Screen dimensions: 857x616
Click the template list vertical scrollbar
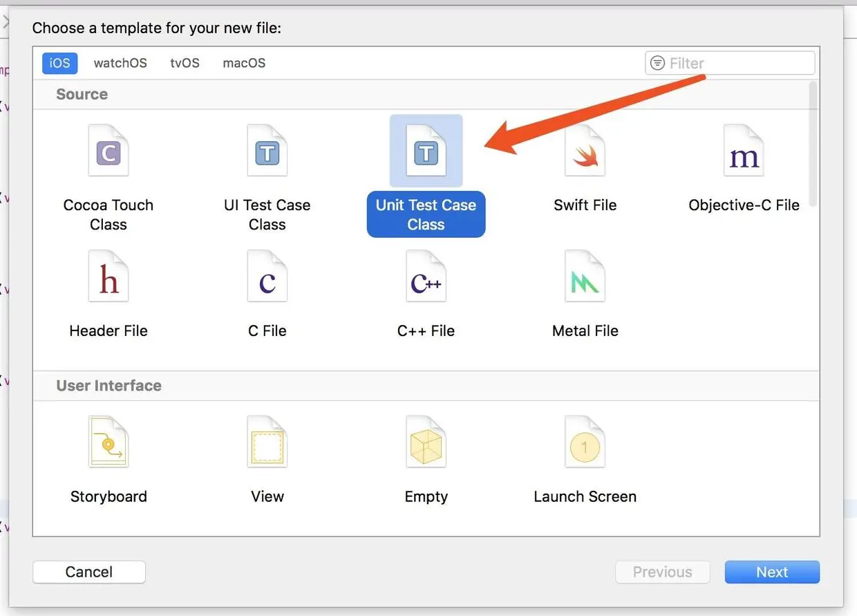pos(813,144)
